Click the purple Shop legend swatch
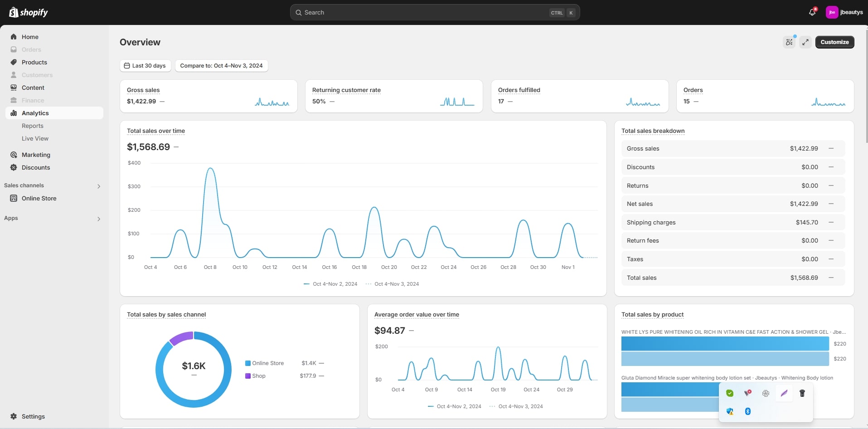 click(x=248, y=376)
